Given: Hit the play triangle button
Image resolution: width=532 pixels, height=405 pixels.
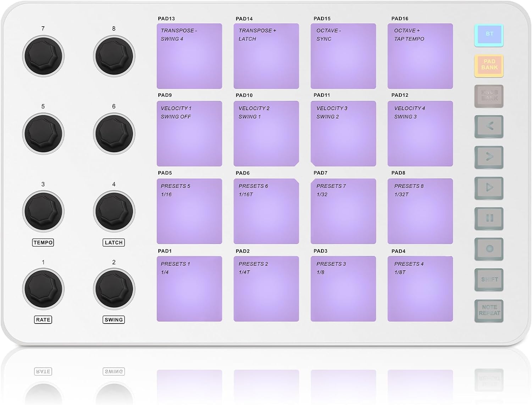Looking at the screenshot, I should (x=489, y=187).
